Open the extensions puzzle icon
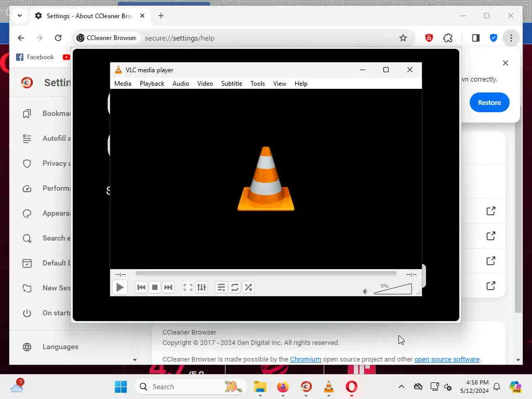Viewport: 532px width, 399px height. [x=448, y=38]
